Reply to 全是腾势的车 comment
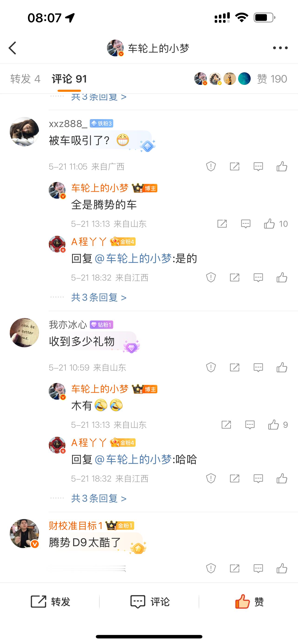This screenshot has width=298, height=644. coord(246,224)
